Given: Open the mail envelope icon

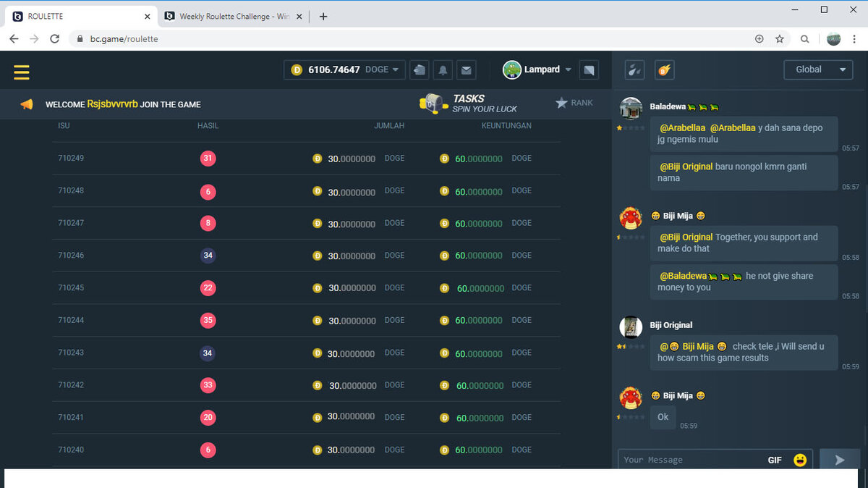Looking at the screenshot, I should pyautogui.click(x=467, y=70).
